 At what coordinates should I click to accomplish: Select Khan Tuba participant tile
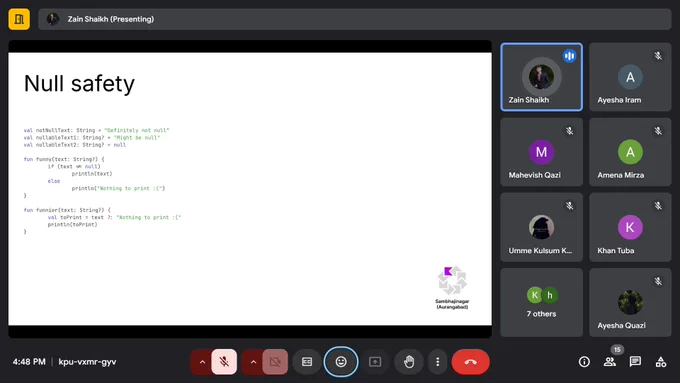click(630, 227)
